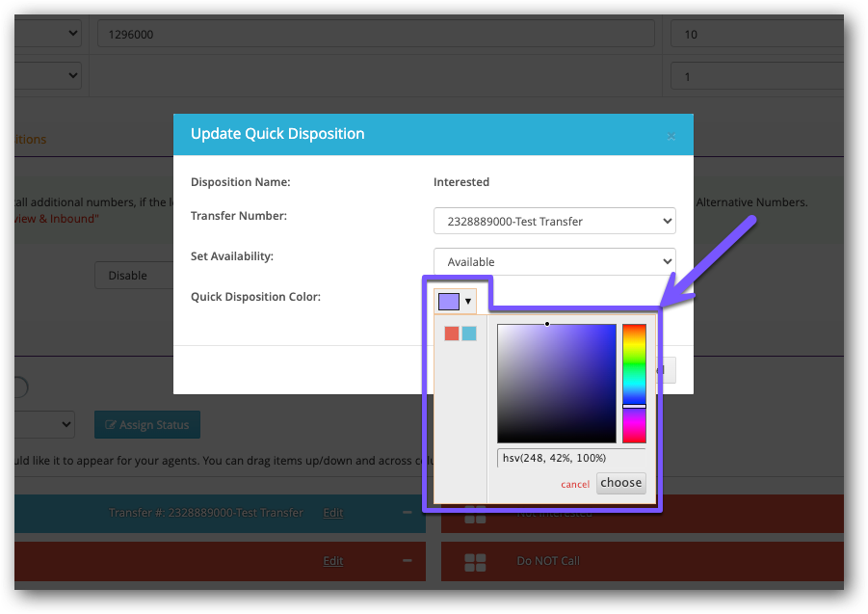
Task: Click the Transfer #: 2328889000-Test Transfer text
Action: 205,513
